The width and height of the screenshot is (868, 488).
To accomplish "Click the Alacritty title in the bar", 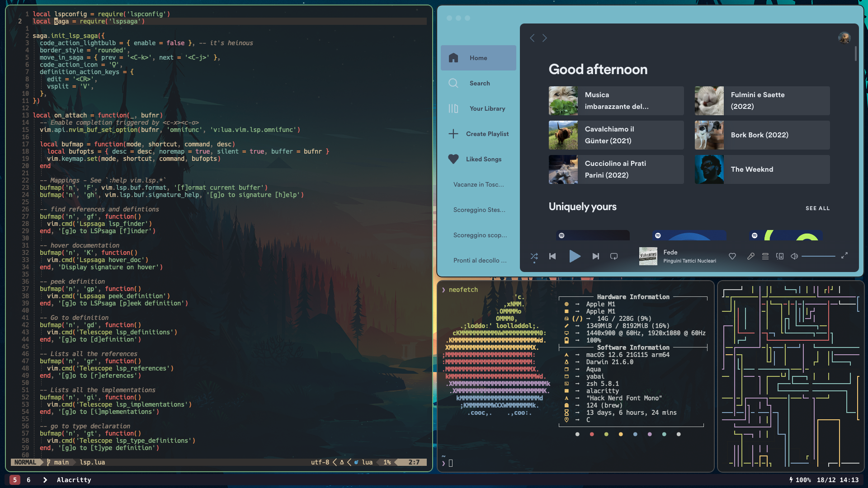I will click(x=74, y=480).
